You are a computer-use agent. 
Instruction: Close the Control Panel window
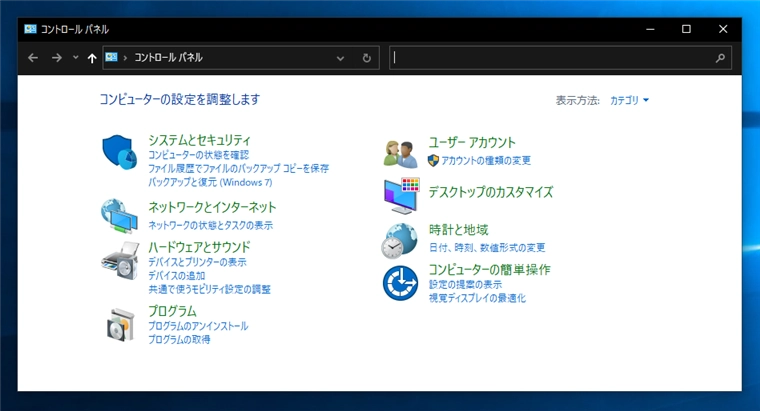pos(723,29)
